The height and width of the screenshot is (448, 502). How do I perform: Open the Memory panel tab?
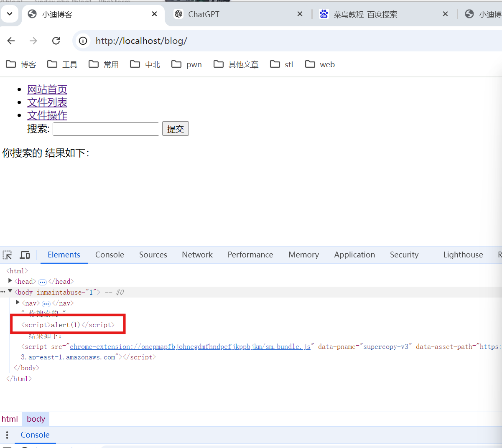[304, 255]
